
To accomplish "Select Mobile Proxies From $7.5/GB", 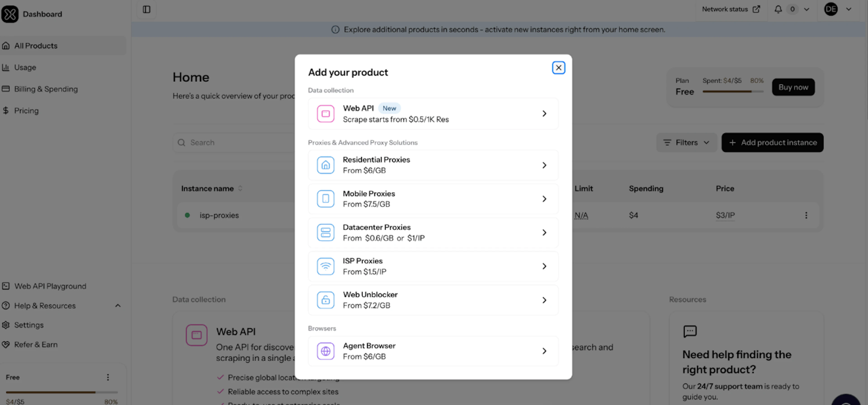I will [x=433, y=199].
